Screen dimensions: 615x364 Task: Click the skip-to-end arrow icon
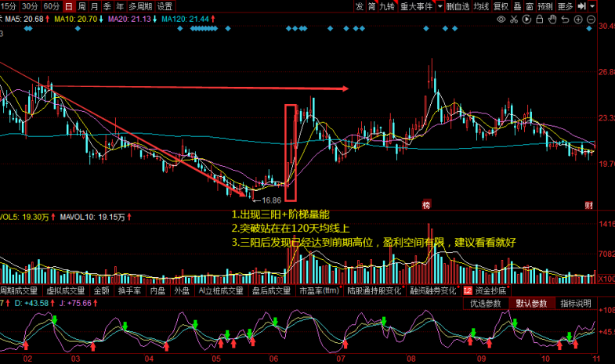pos(582,6)
